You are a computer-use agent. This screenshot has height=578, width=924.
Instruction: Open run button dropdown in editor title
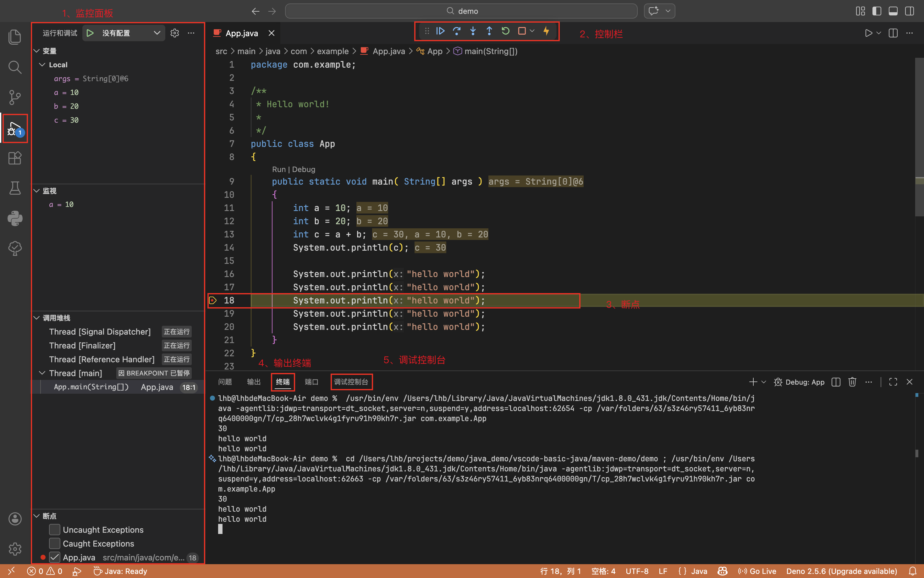coord(878,33)
